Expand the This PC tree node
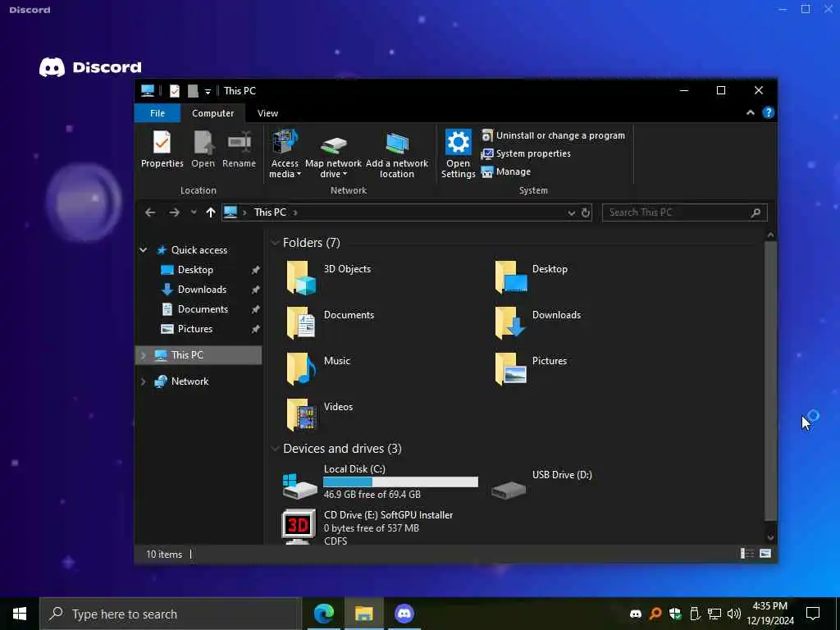840x630 pixels. 143,355
